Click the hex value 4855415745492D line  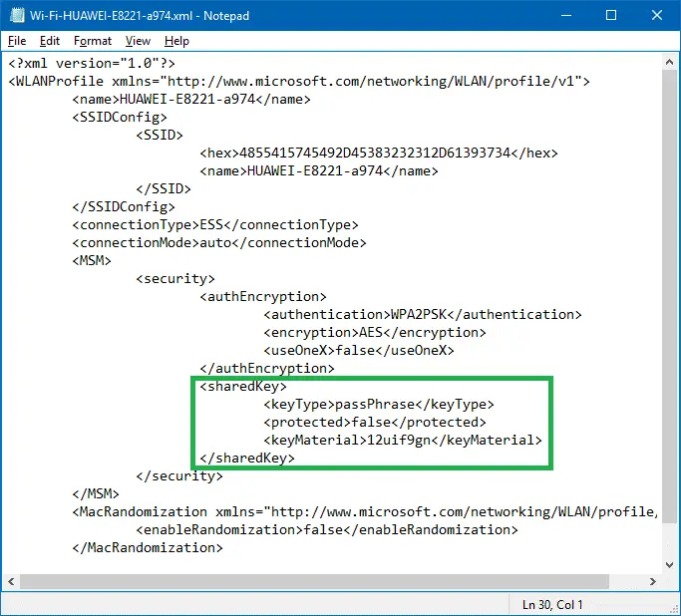click(379, 153)
